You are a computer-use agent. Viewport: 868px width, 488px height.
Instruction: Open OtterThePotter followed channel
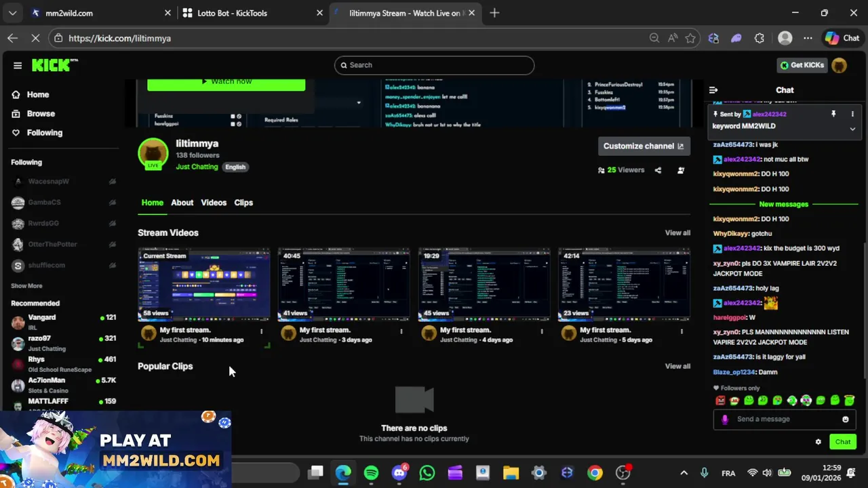pyautogui.click(x=64, y=245)
